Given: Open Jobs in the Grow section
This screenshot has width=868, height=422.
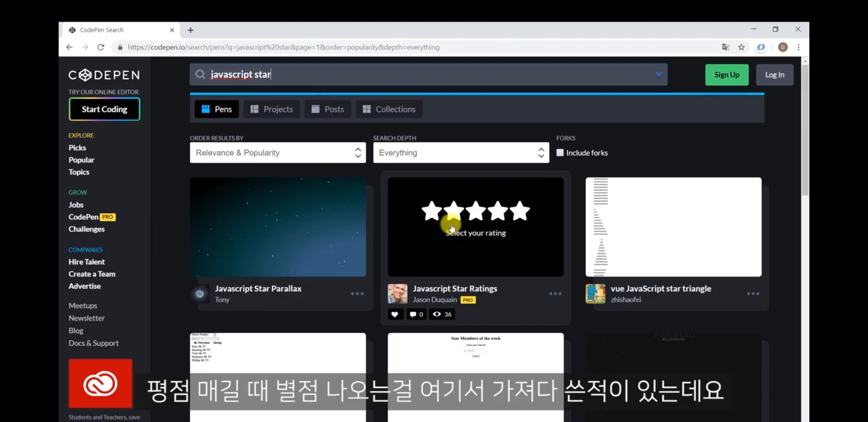Looking at the screenshot, I should [76, 205].
